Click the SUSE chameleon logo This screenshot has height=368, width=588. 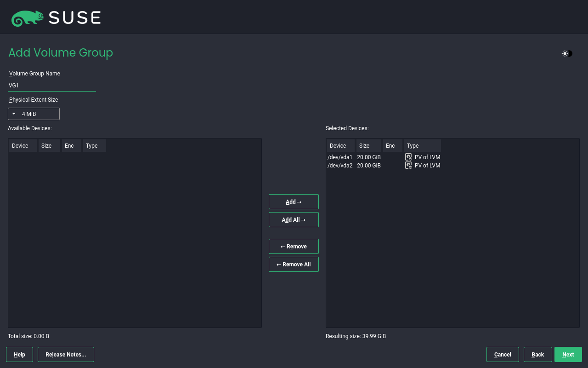(x=28, y=18)
